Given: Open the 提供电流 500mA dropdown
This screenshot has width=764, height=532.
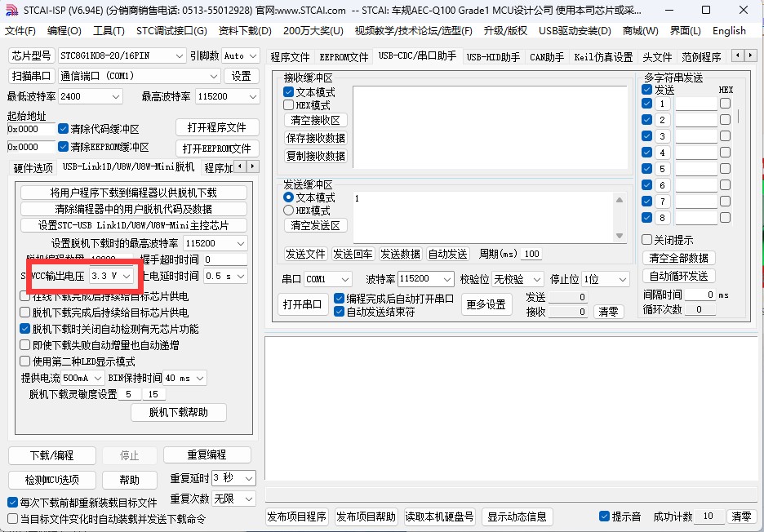Looking at the screenshot, I should [82, 378].
